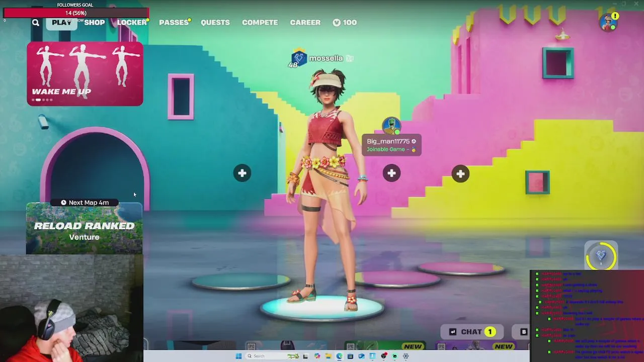Open Big_man11775's round avatar
This screenshot has height=362, width=644.
coord(391,126)
